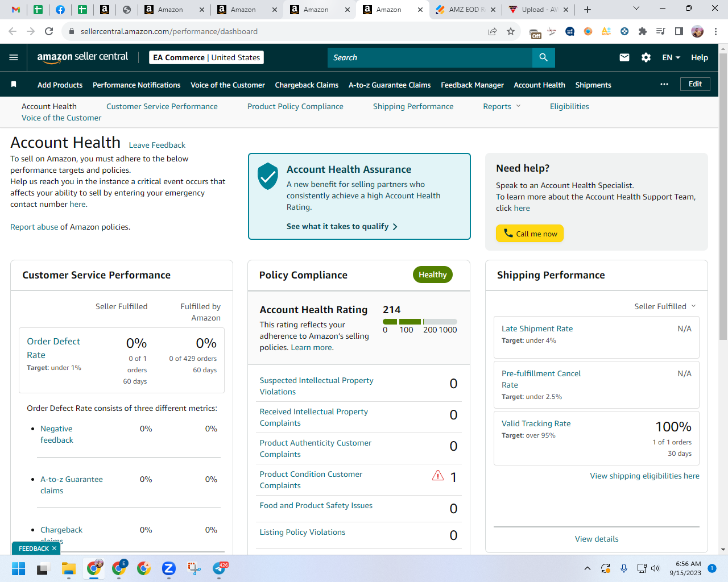Click the browser address bar URL
Screen dimensions: 728x582
(x=169, y=31)
